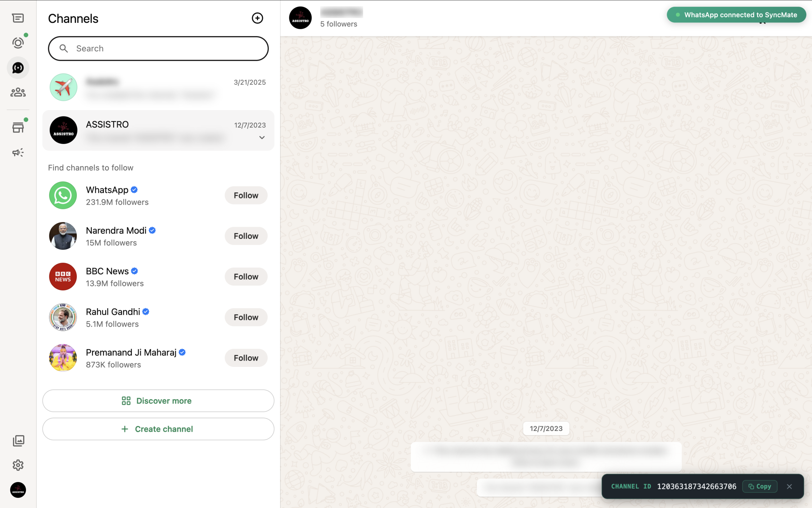
Task: Follow the BBC News channel
Action: click(x=246, y=277)
